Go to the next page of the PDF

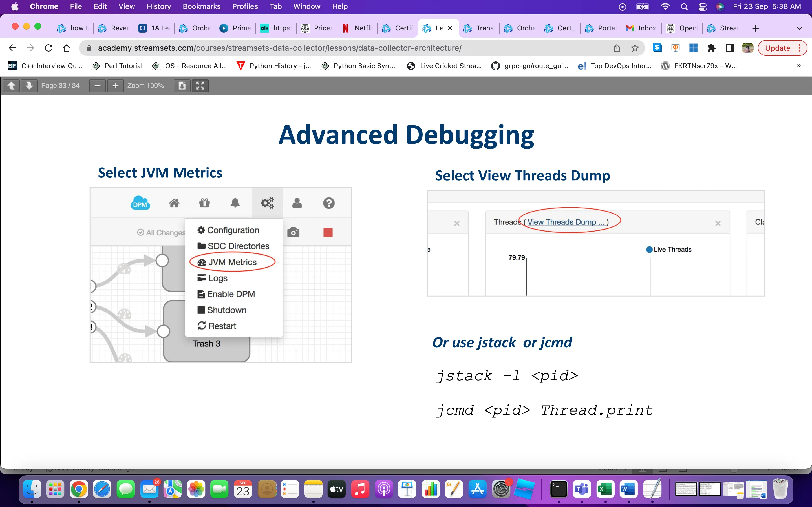[x=30, y=86]
